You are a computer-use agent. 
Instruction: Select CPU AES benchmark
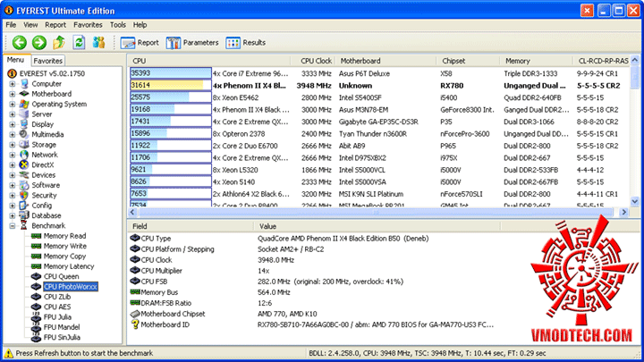[x=57, y=307]
